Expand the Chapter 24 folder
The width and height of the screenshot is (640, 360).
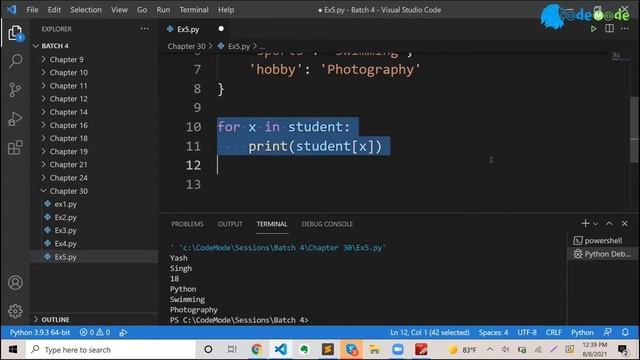pos(68,178)
